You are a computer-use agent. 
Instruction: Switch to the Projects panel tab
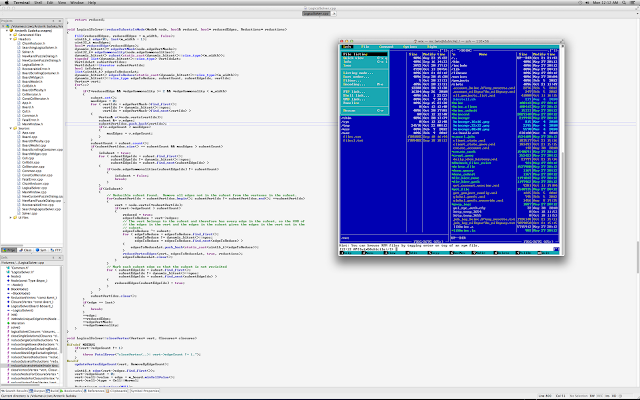pos(9,250)
